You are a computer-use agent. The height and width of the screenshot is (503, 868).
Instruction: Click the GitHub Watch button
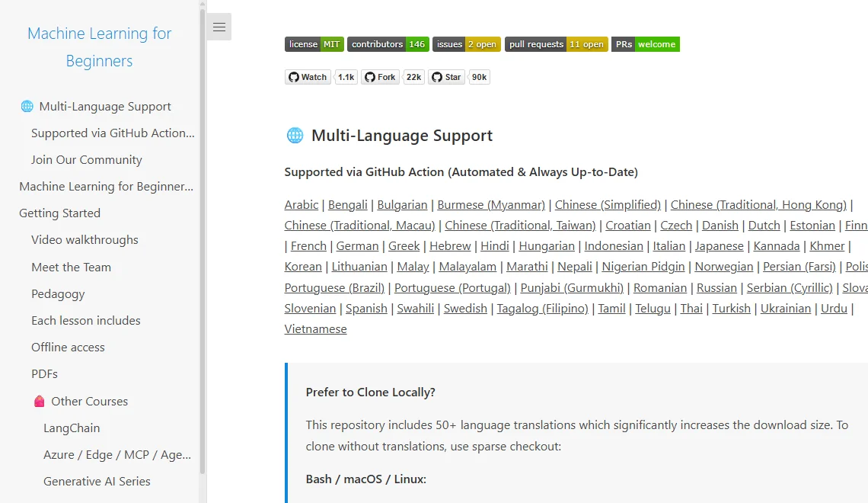click(308, 77)
